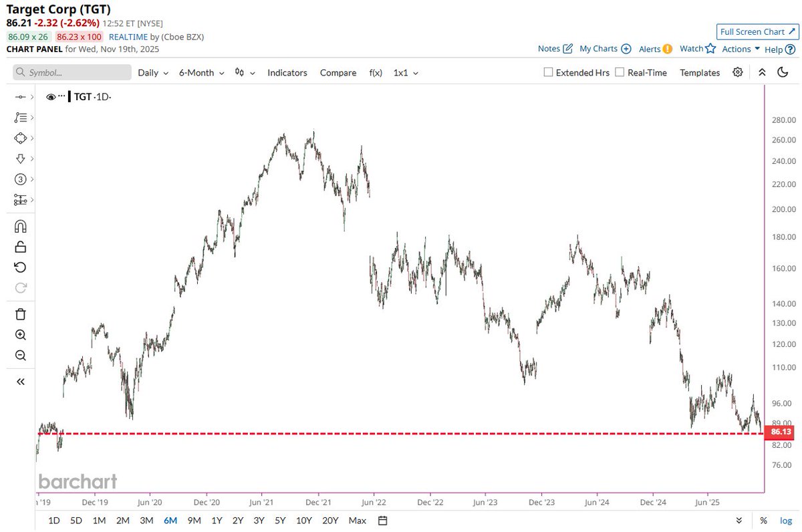Open the calendar date range picker
Viewport: 802px width, 532px height.
pyautogui.click(x=382, y=520)
